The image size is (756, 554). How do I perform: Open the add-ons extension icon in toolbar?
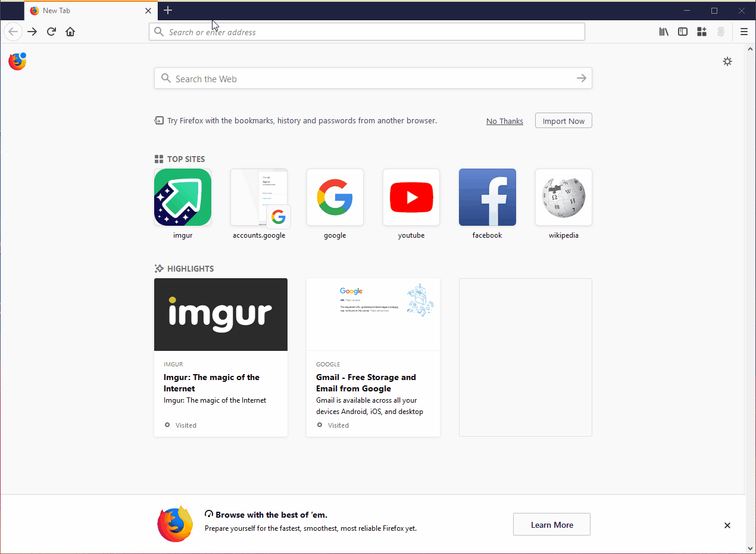point(702,32)
